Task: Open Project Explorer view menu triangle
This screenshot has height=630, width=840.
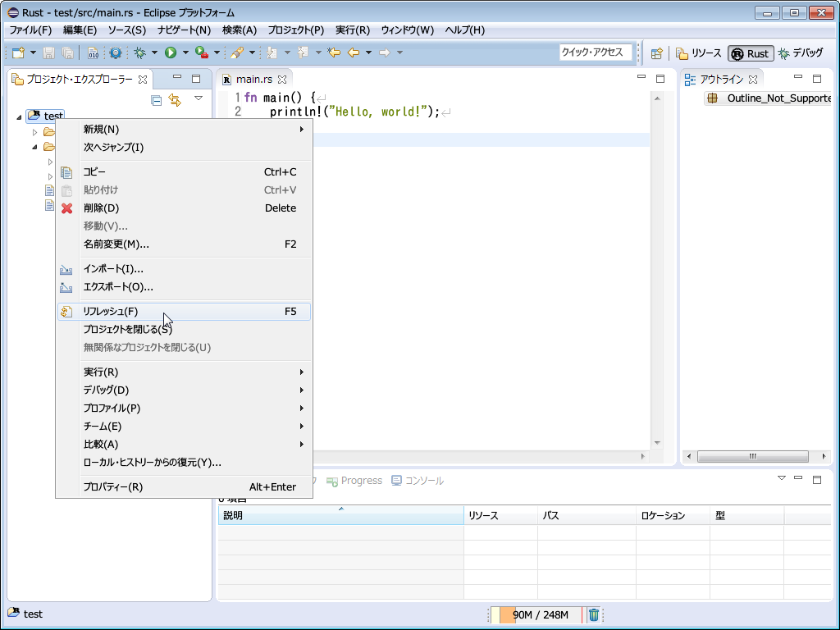Action: (199, 98)
